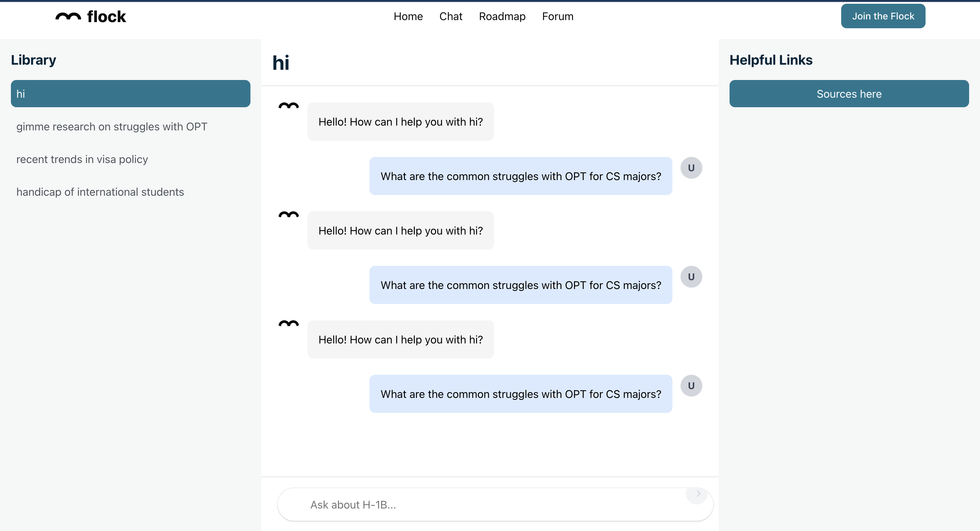The width and height of the screenshot is (980, 531).
Task: Click the first bot bird avatar icon
Action: pyautogui.click(x=288, y=106)
